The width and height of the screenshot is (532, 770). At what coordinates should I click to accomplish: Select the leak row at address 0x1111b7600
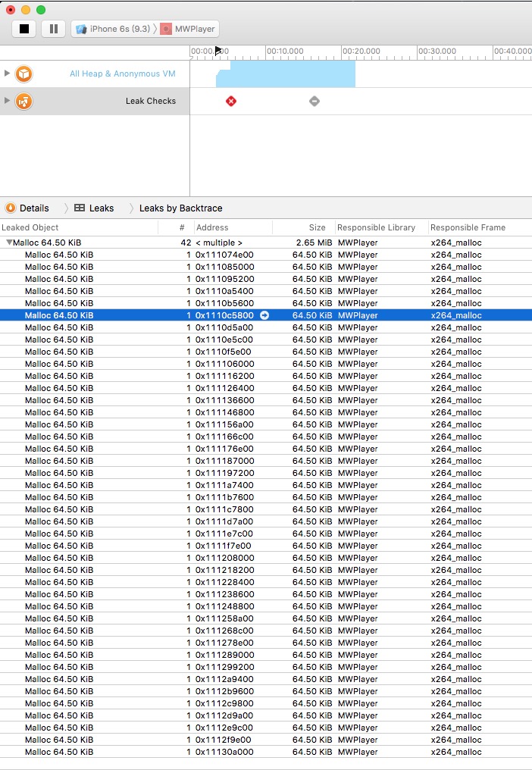pyautogui.click(x=266, y=497)
